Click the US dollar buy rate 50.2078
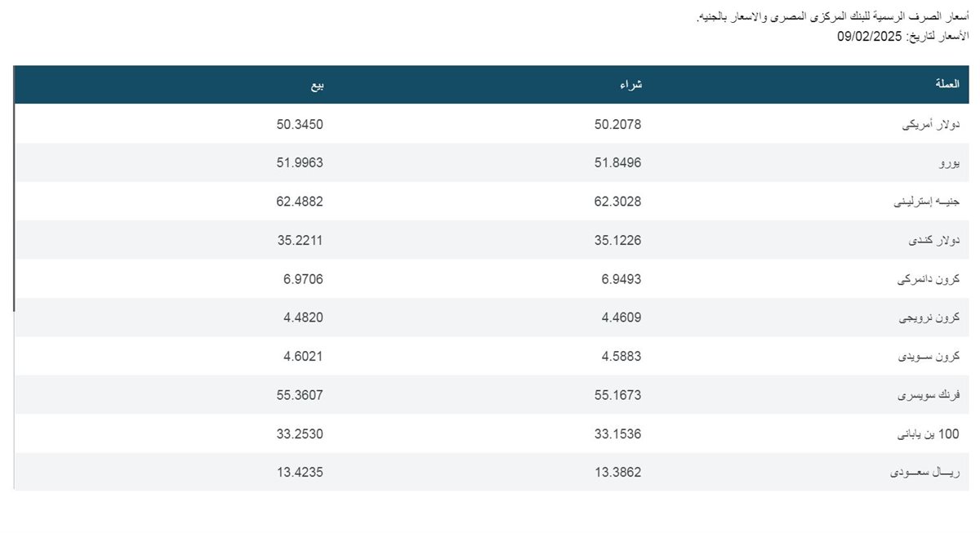 tap(617, 124)
